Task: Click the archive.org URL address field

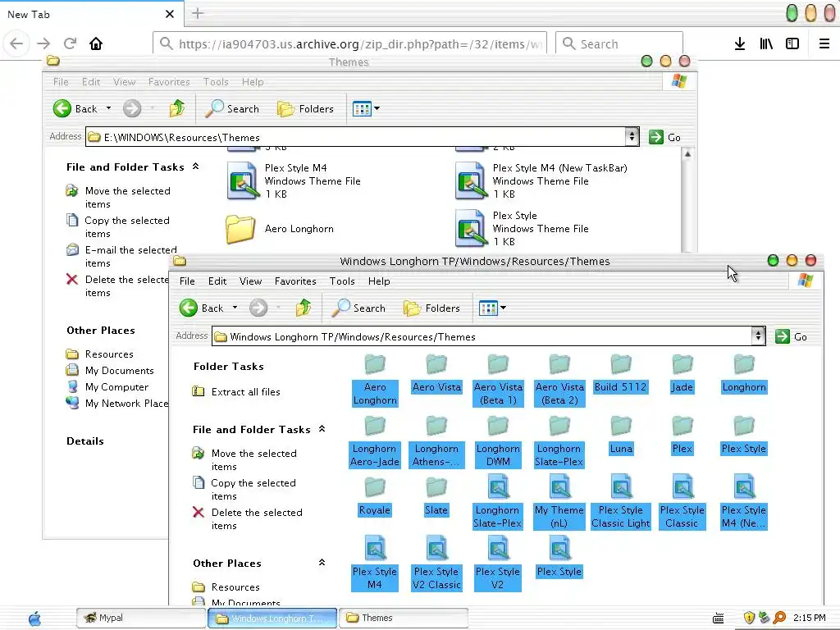Action: tap(350, 44)
